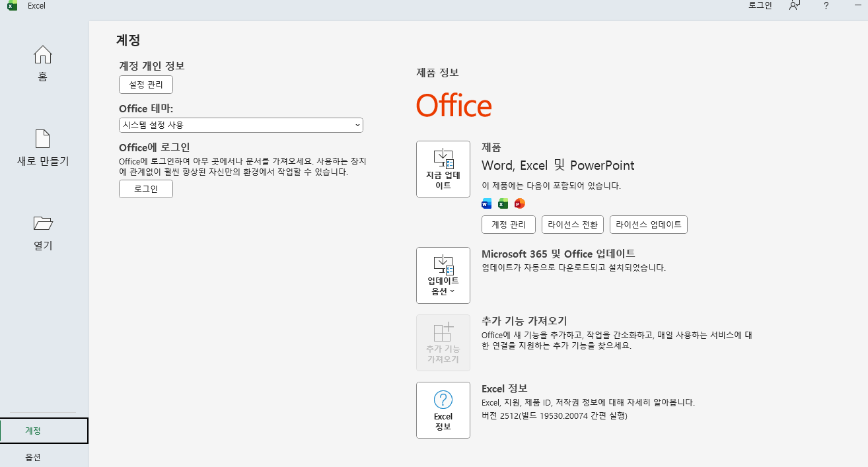Click the Word product icon
Viewport: 868px width, 467px height.
click(487, 203)
